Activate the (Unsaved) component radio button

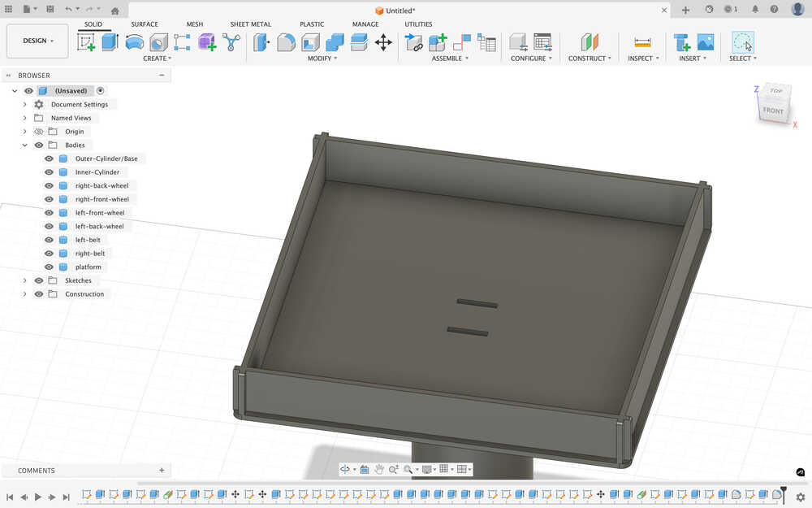[x=101, y=91]
